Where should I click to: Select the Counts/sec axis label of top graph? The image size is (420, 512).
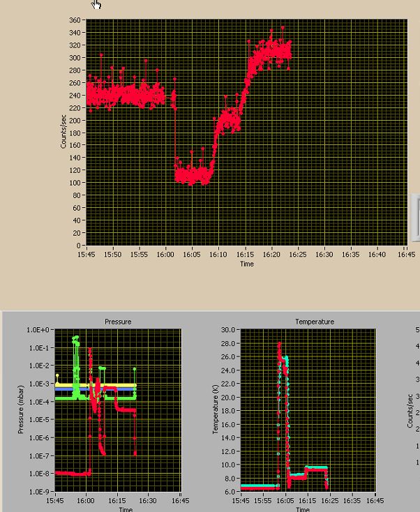tap(63, 132)
